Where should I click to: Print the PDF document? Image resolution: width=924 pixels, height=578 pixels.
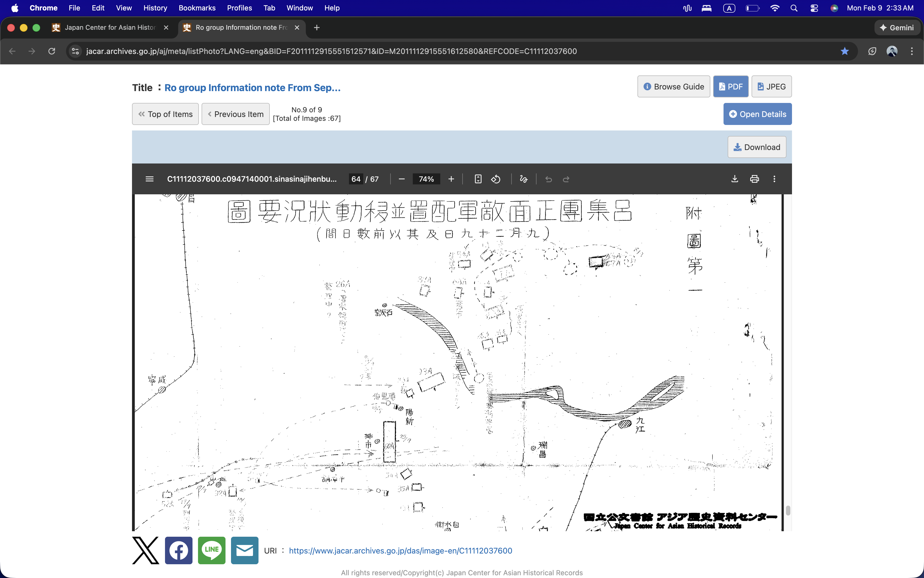point(755,179)
